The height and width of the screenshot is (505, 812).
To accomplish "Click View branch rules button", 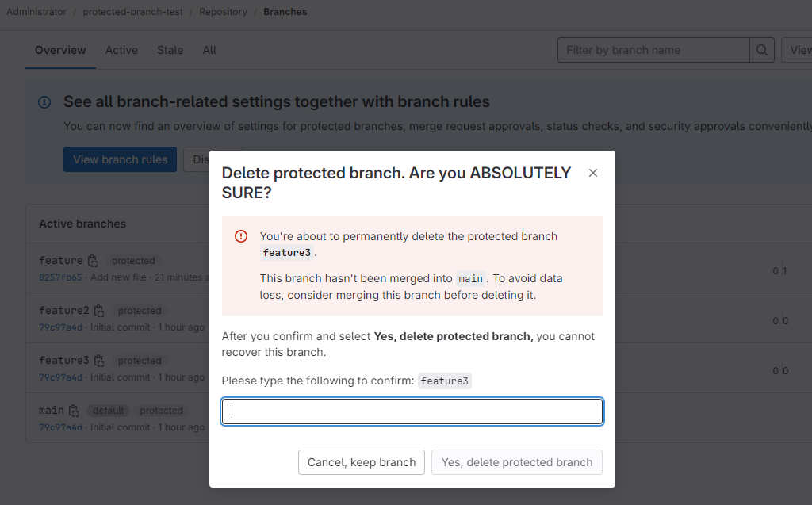I will (120, 159).
